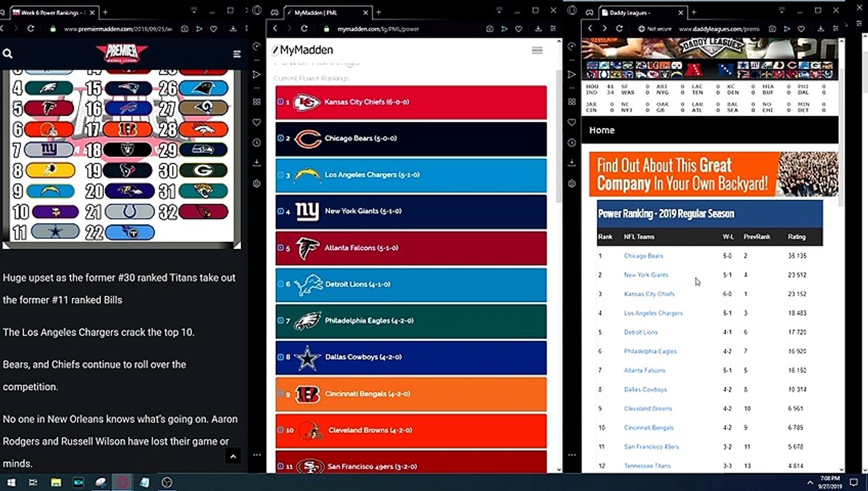This screenshot has width=868, height=491.
Task: Open Cleveland Browns (4-2-0) in MyMadden
Action: tap(371, 430)
